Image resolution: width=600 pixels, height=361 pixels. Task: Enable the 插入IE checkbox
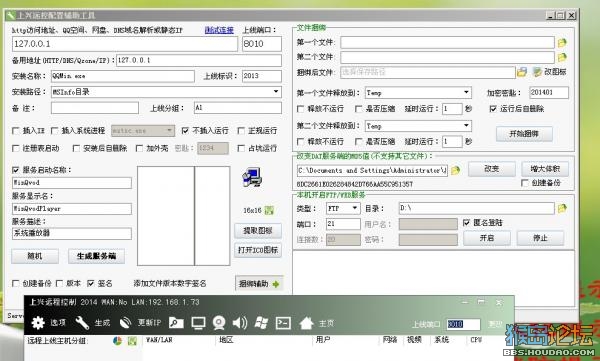16,131
